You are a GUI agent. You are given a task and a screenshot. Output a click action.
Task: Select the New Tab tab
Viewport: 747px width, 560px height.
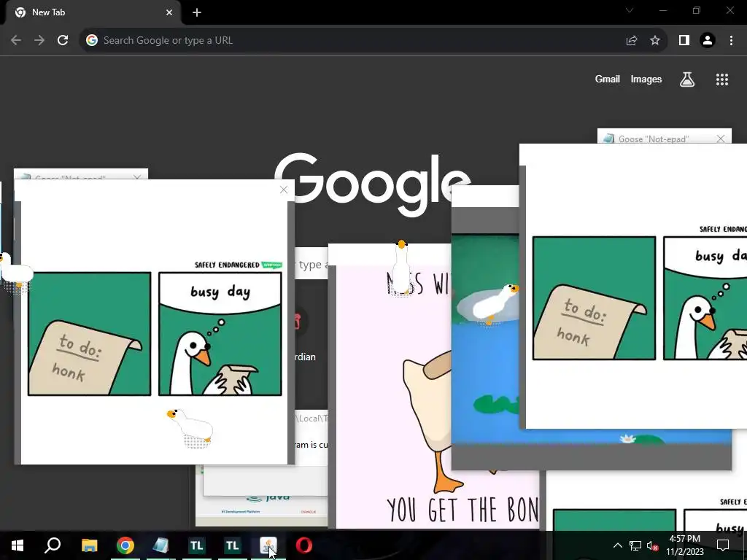tap(93, 12)
